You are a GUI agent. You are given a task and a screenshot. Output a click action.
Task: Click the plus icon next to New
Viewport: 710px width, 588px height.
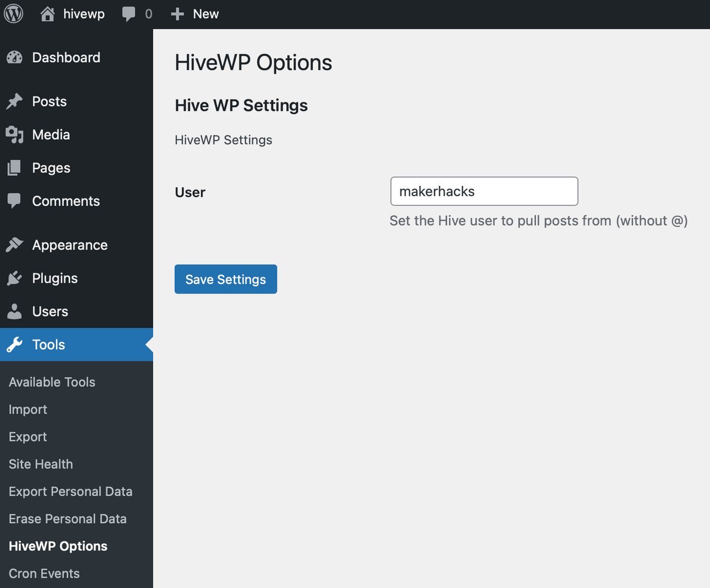point(177,14)
